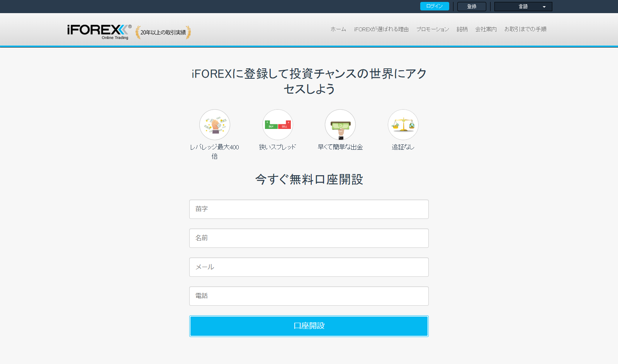The width and height of the screenshot is (618, 364).
Task: Click the iFOREXに登録して投資チャンス main heading
Action: (309, 81)
